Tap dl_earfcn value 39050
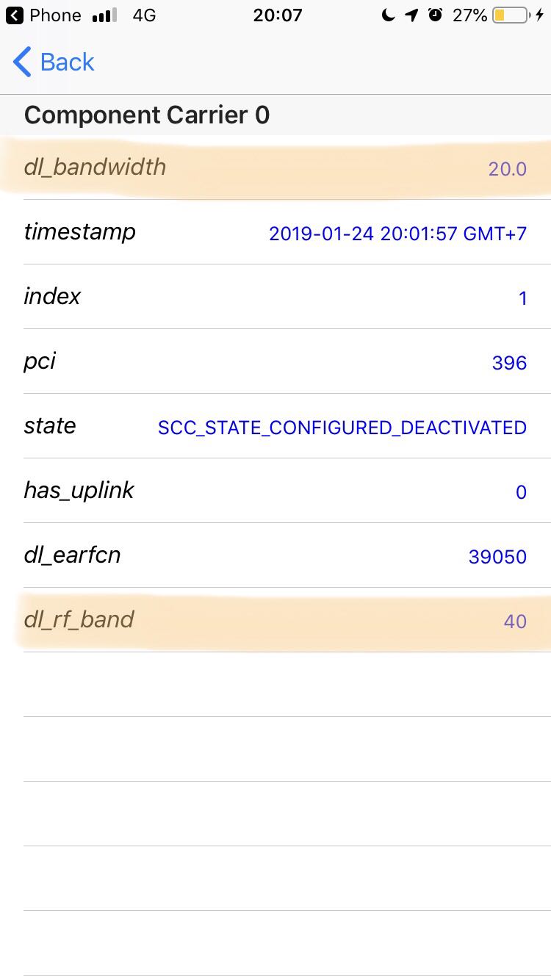 (498, 557)
